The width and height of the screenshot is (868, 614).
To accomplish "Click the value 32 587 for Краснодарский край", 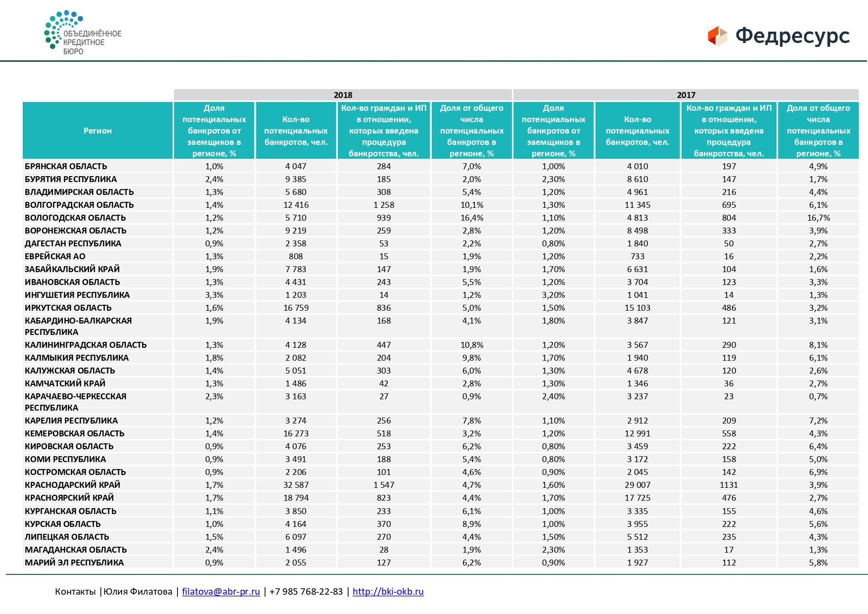I will coord(296,485).
